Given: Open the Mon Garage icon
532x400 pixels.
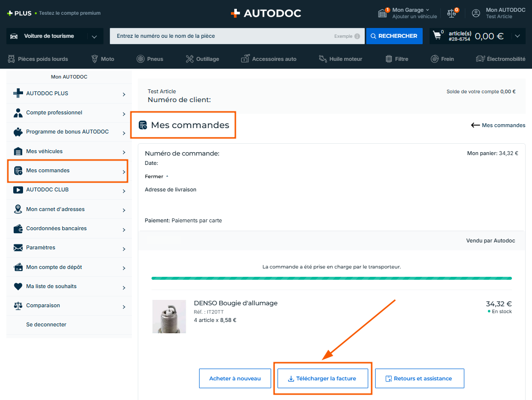Looking at the screenshot, I should (383, 13).
